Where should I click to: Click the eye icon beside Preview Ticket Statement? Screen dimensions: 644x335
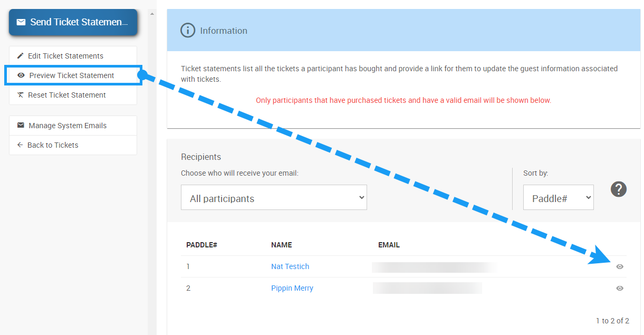21,75
